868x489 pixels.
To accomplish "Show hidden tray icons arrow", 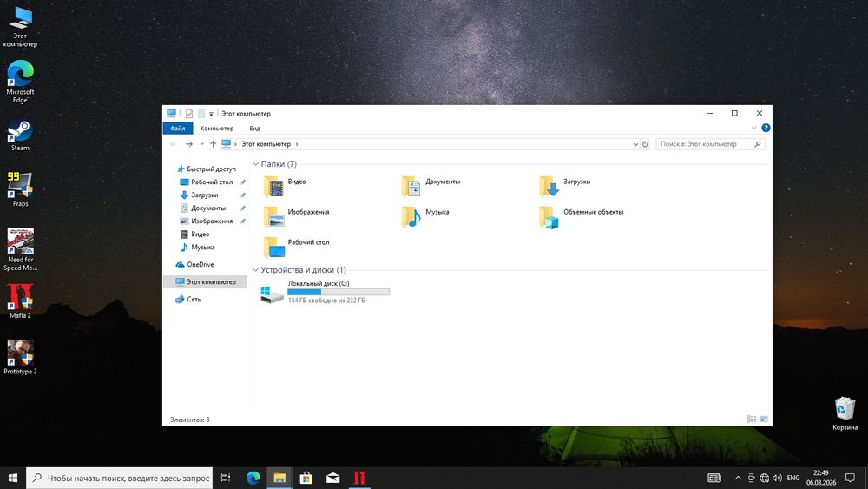I will [x=738, y=478].
